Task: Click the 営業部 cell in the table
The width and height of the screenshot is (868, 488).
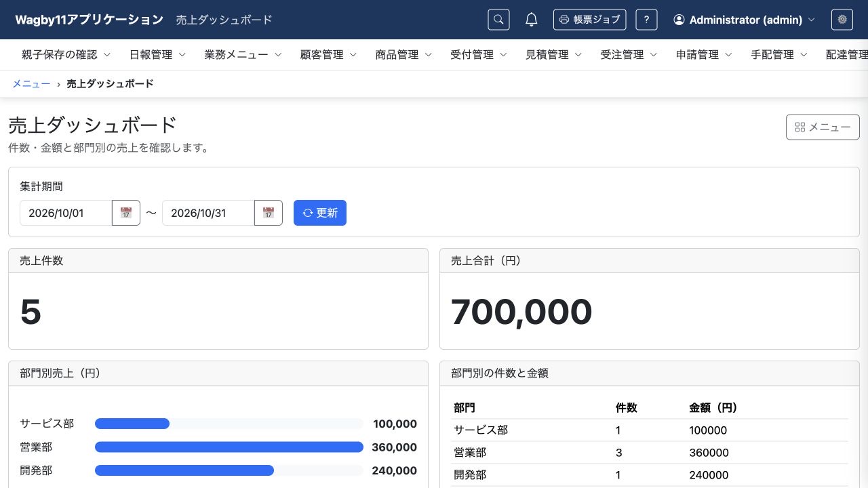Action: click(x=470, y=453)
